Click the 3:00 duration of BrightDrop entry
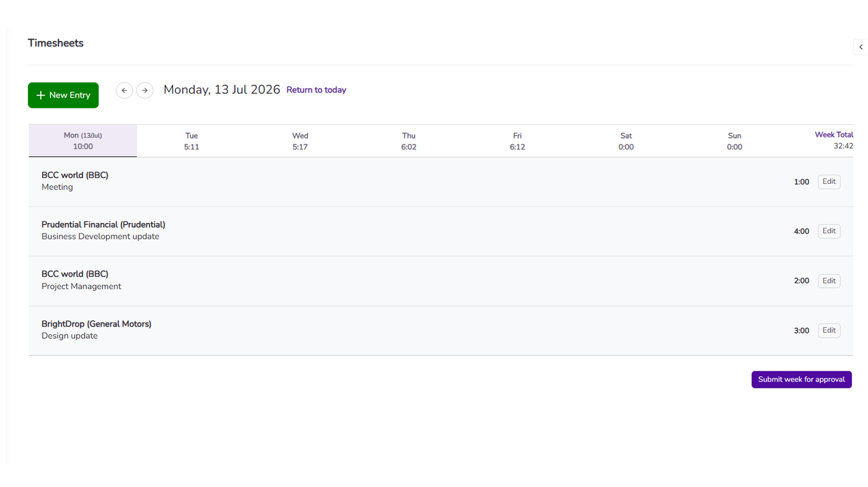This screenshot has width=868, height=487. 801,331
